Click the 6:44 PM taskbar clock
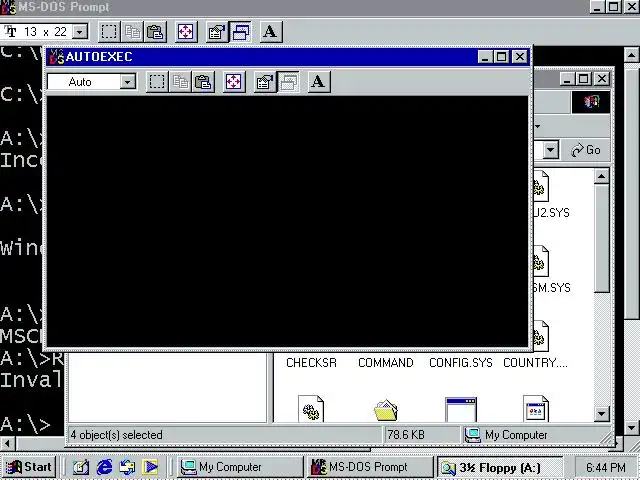Screen dimensions: 640x480 [x=605, y=467]
